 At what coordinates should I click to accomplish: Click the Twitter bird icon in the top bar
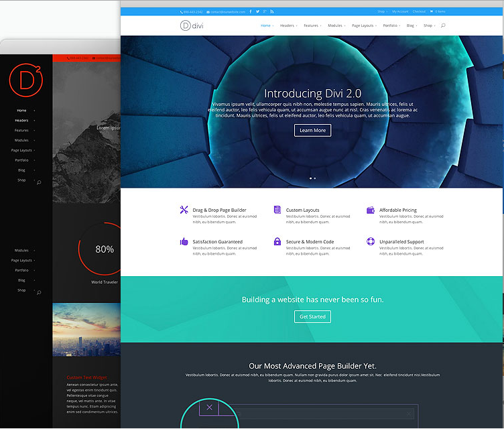[x=258, y=11]
